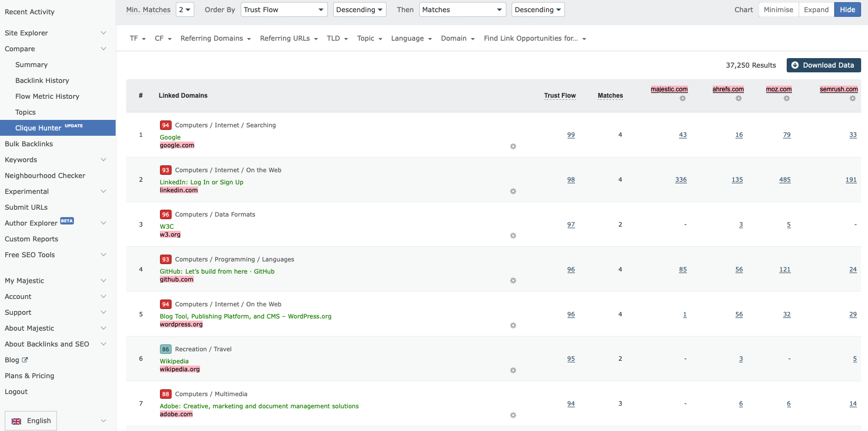The image size is (868, 431).
Task: Click the Download Data button
Action: (x=823, y=65)
